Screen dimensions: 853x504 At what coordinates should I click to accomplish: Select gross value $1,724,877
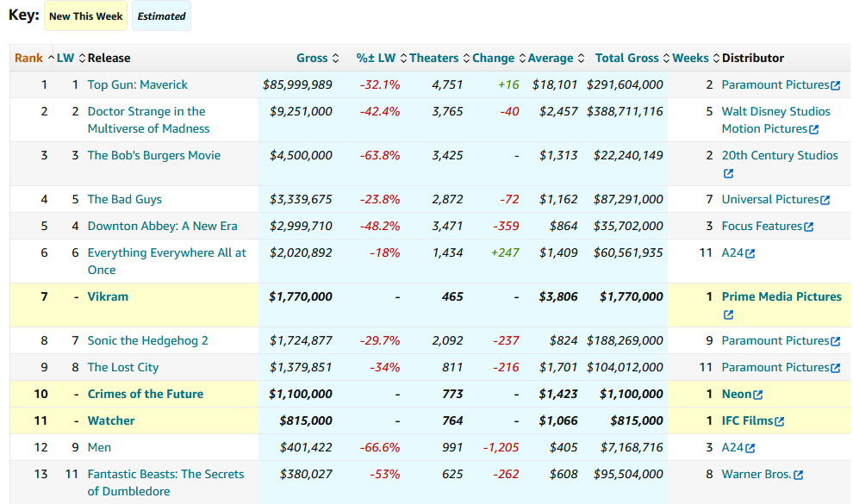pos(301,341)
